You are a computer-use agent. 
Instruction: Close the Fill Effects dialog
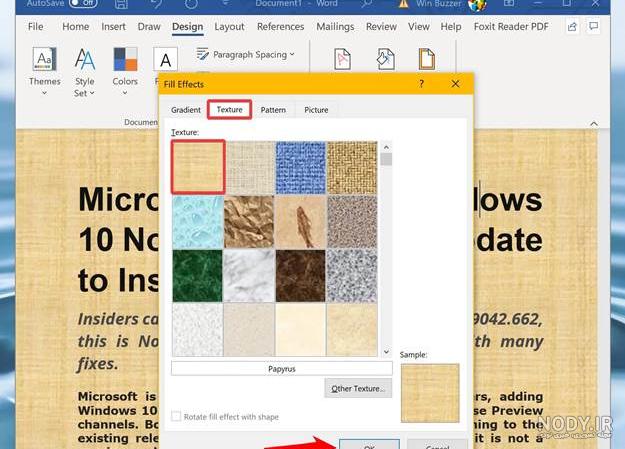click(455, 84)
